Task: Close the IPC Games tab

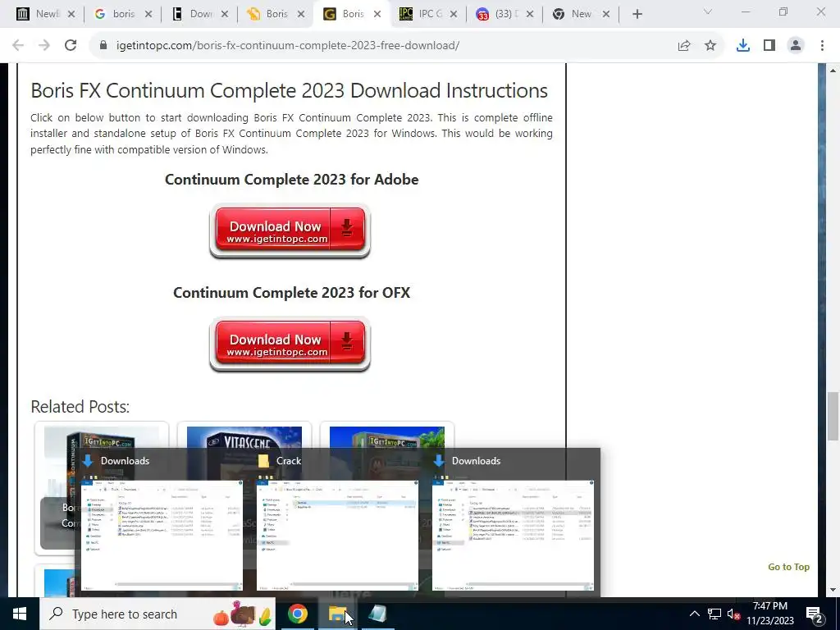Action: pyautogui.click(x=454, y=14)
